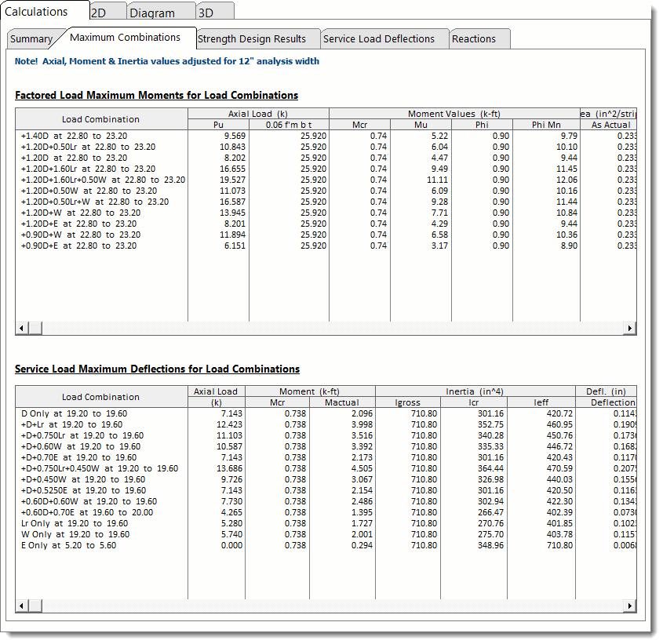The image size is (663, 644).
Task: Open the 3D tab
Action: click(215, 12)
